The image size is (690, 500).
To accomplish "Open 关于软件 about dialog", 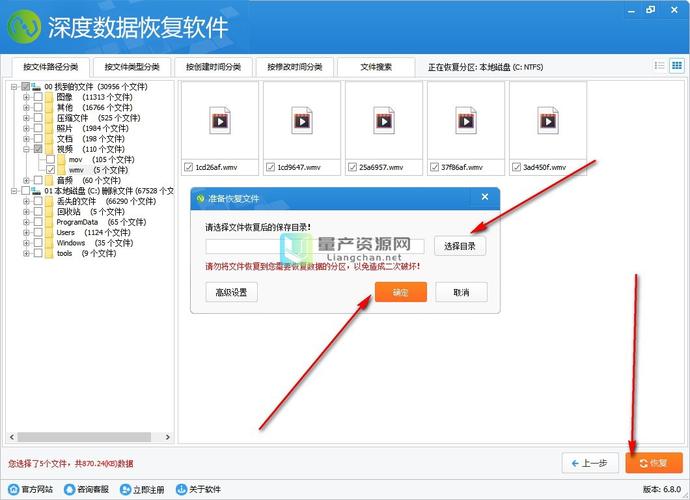I will pos(198,489).
